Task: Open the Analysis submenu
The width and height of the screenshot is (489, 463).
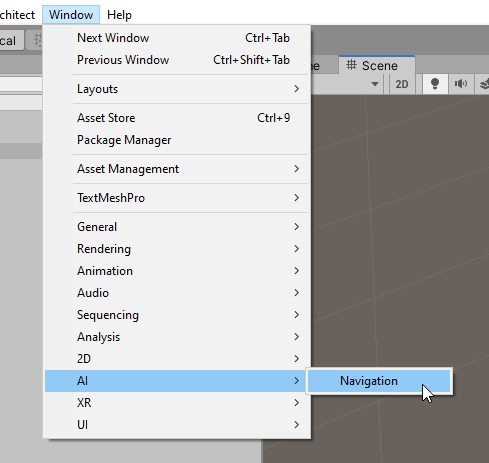Action: [177, 337]
